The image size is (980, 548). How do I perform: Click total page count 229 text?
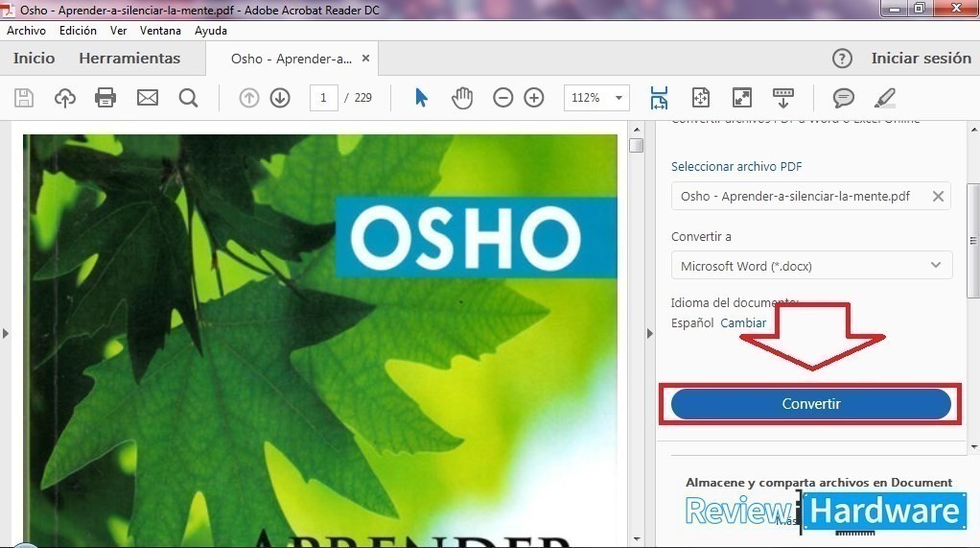tap(363, 98)
